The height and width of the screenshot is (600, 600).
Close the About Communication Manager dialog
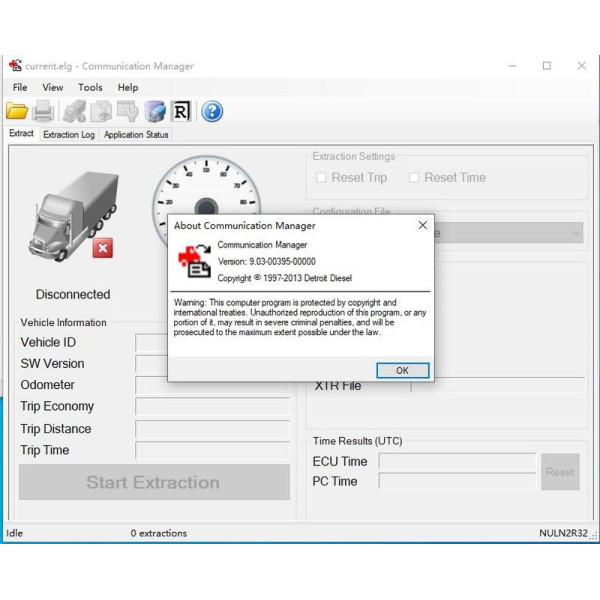(x=422, y=226)
